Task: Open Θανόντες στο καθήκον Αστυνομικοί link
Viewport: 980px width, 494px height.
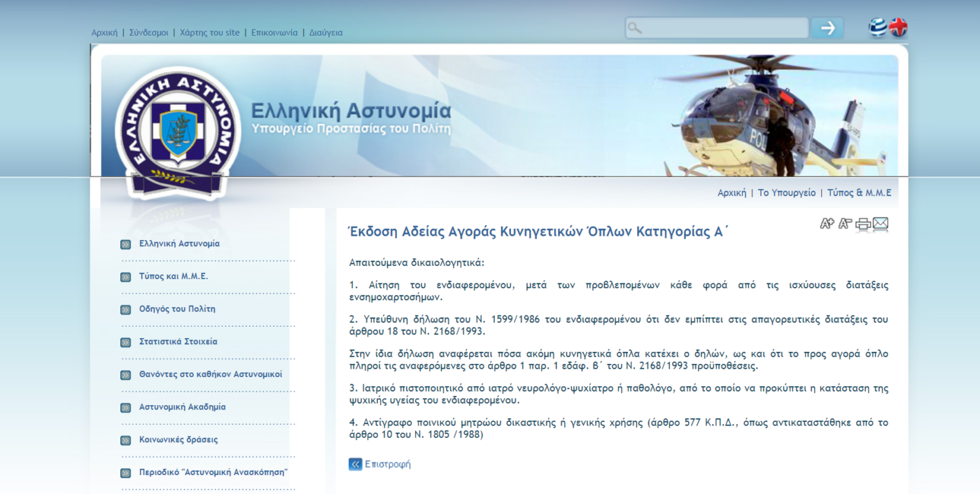Action: pyautogui.click(x=211, y=374)
